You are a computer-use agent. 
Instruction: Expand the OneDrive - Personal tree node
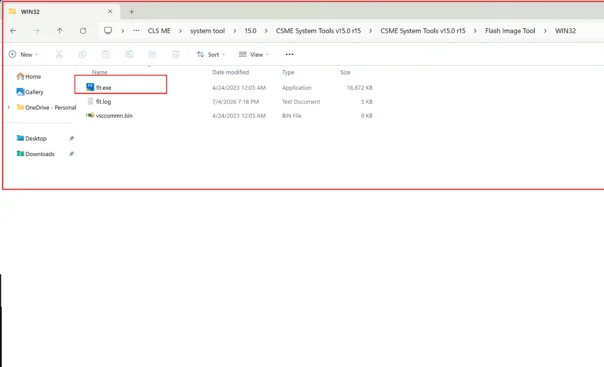[9, 107]
